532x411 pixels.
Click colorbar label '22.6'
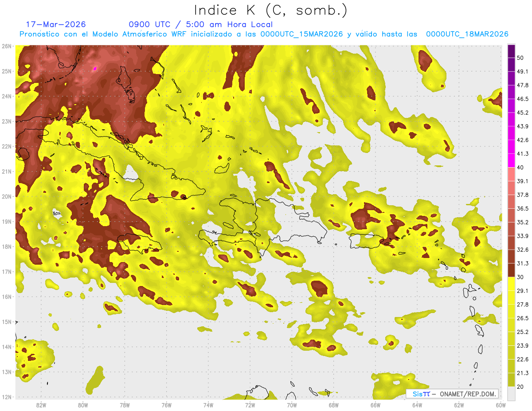pos(523,359)
